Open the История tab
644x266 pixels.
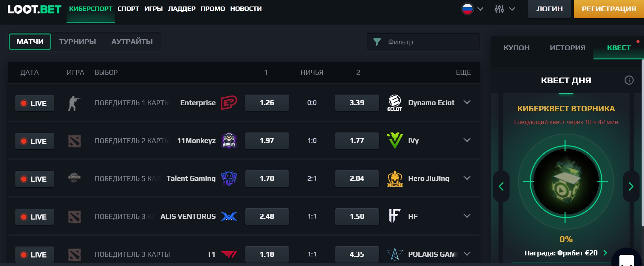coord(568,48)
